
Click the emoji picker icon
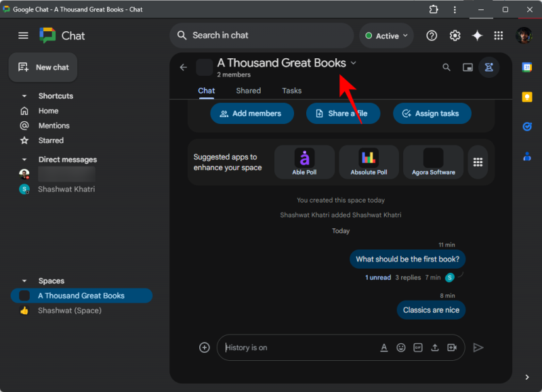tap(401, 347)
